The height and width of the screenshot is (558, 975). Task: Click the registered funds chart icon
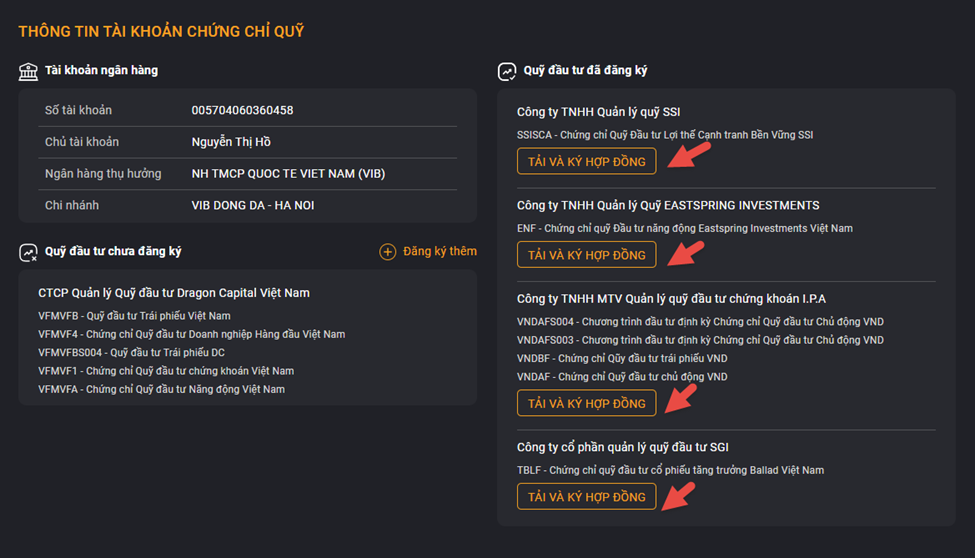pos(507,72)
